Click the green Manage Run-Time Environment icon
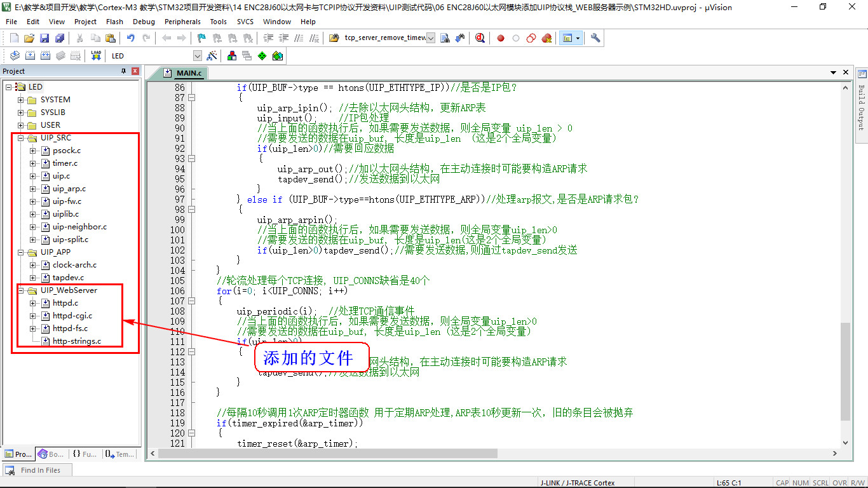 262,56
